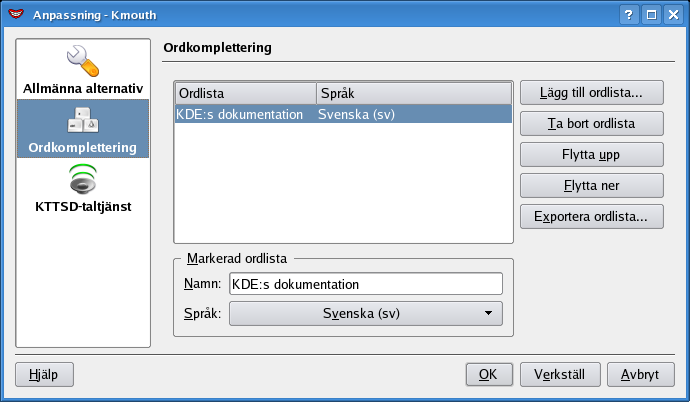
Task: Apply changes with Verkställ
Action: coord(560,375)
